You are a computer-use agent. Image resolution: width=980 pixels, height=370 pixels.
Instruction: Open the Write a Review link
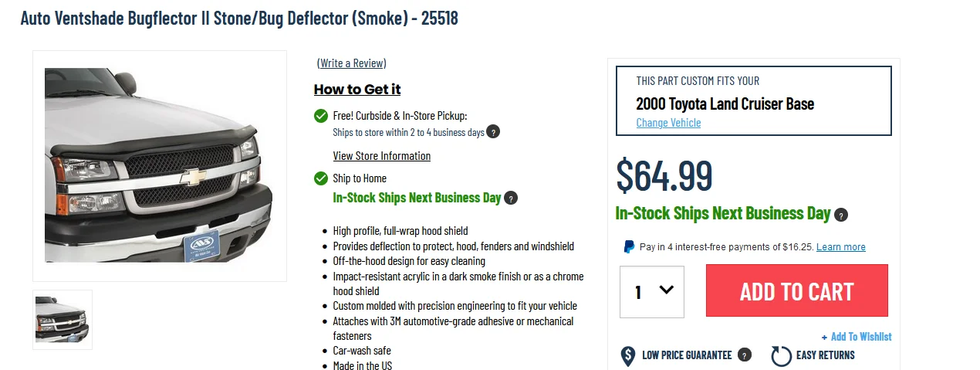click(352, 63)
